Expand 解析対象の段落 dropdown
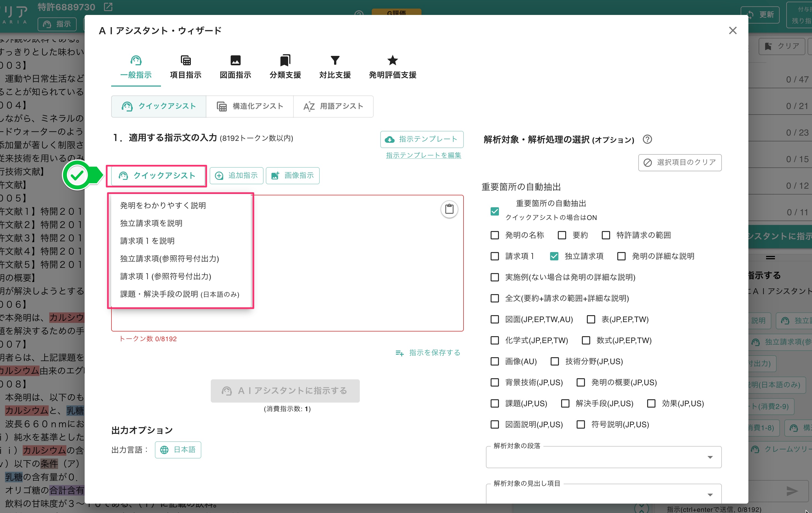This screenshot has width=812, height=513. click(x=603, y=457)
